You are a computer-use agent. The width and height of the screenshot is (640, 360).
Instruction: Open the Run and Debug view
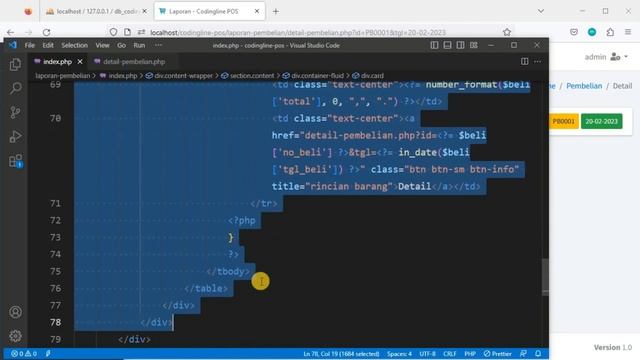pos(15,136)
